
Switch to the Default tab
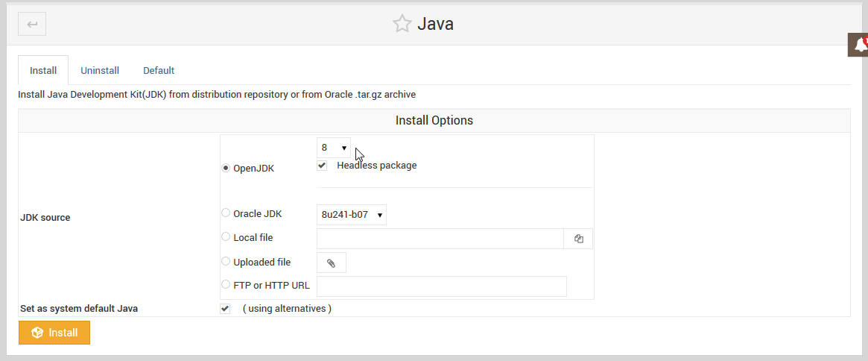click(x=159, y=70)
